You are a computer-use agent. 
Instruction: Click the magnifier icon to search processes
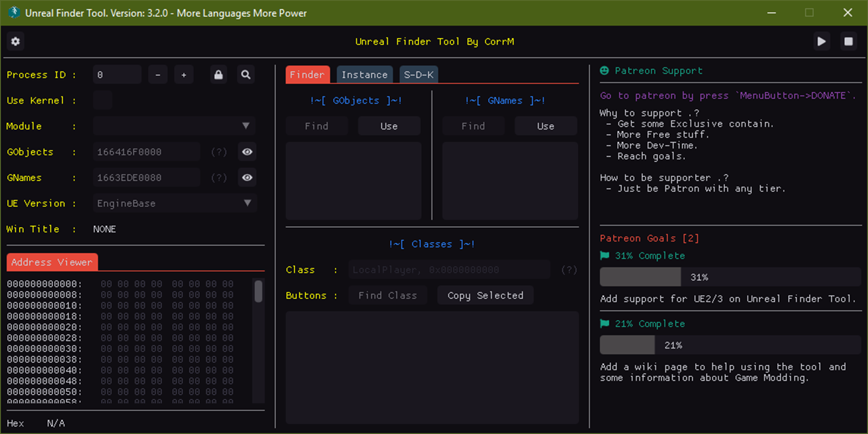(246, 75)
